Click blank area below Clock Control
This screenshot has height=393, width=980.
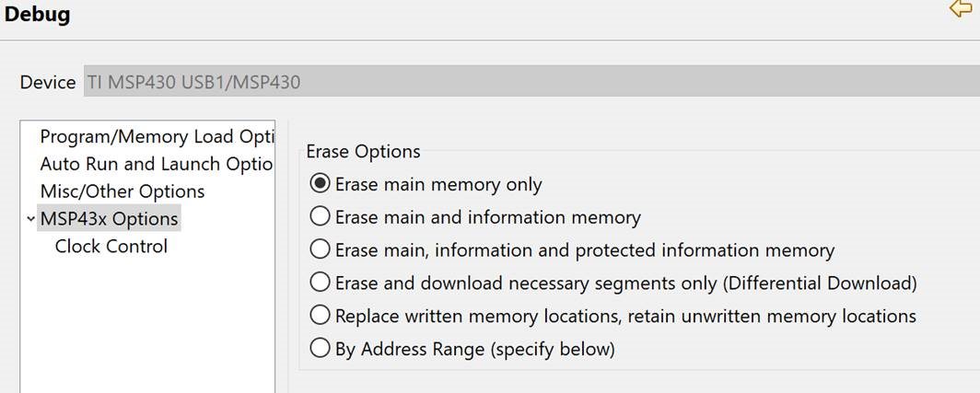tap(147, 325)
